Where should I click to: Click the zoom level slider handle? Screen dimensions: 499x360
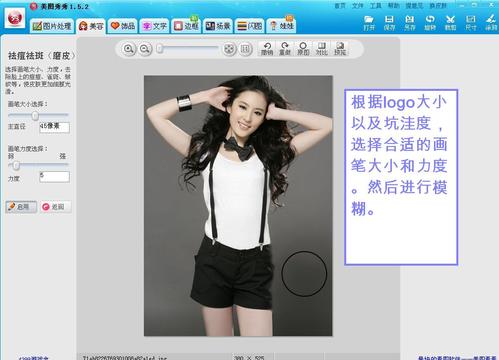160,49
